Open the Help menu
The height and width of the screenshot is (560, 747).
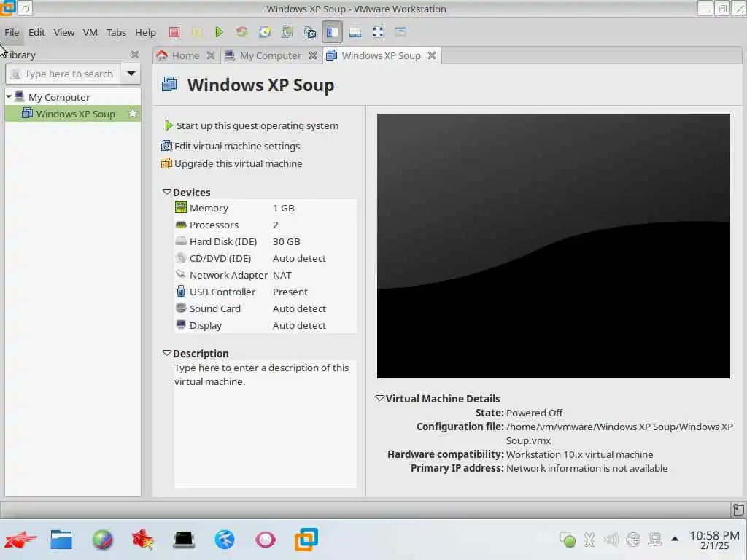145,32
